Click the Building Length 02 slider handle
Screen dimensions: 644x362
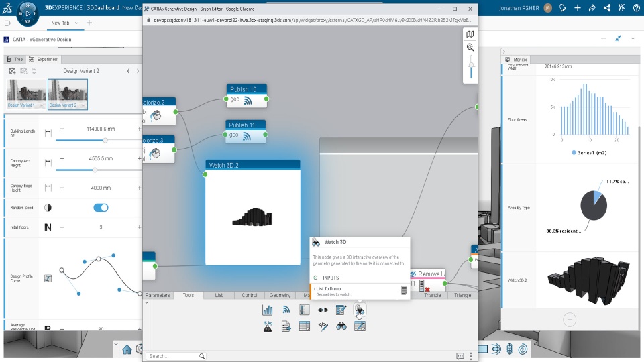click(105, 140)
